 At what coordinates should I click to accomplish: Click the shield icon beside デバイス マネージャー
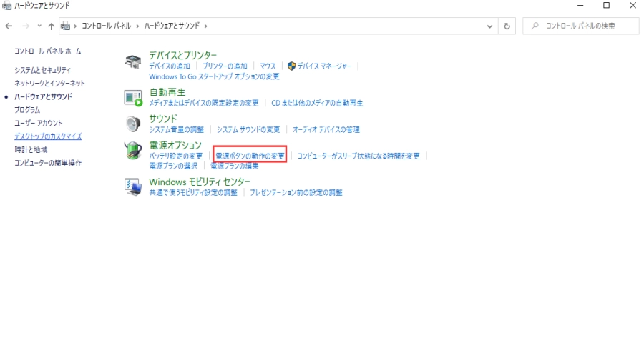(x=291, y=66)
